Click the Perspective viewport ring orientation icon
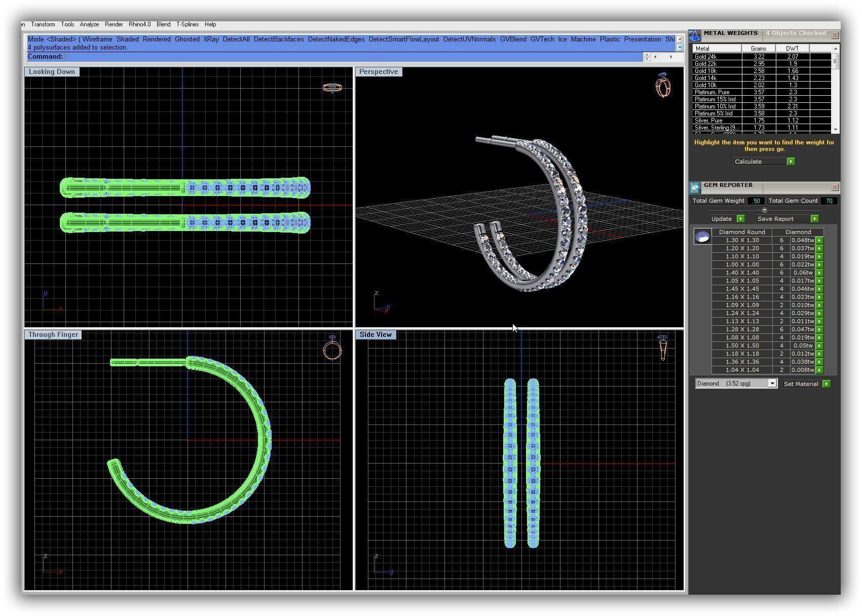Image resolution: width=862 pixels, height=616 pixels. tap(663, 85)
